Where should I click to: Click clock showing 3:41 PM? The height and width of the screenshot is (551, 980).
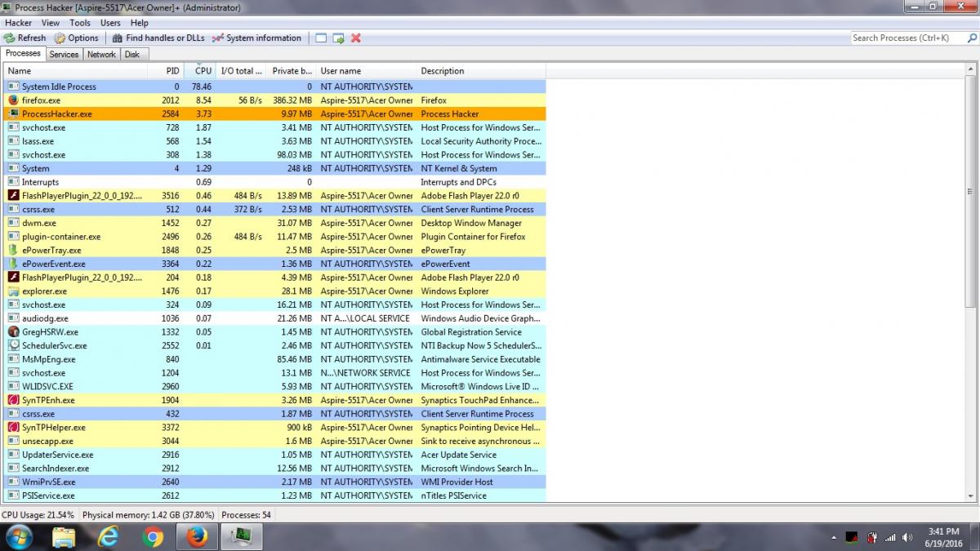click(943, 531)
